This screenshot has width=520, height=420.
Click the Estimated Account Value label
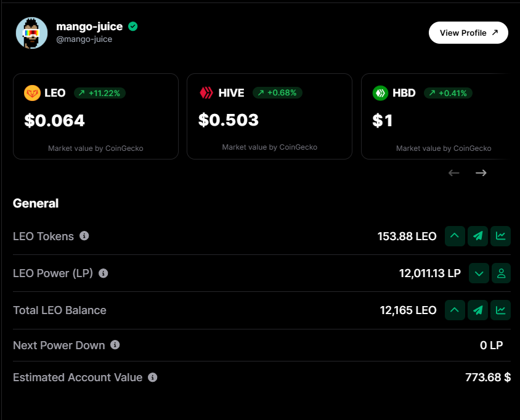[78, 378]
